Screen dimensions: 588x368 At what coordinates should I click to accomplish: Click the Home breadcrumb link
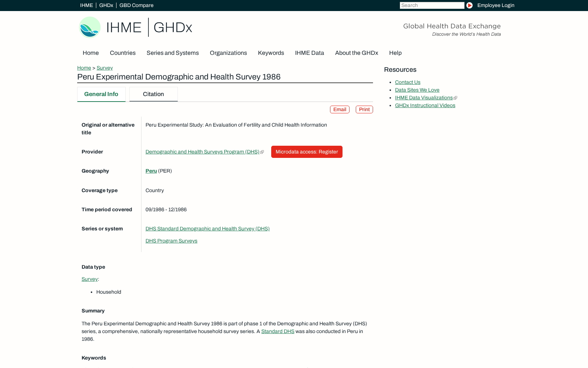(84, 68)
